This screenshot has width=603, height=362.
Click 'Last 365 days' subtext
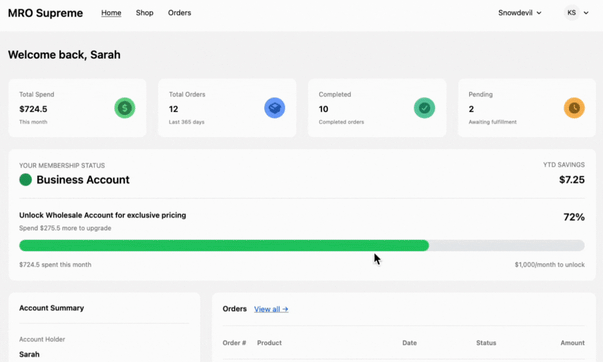point(187,122)
